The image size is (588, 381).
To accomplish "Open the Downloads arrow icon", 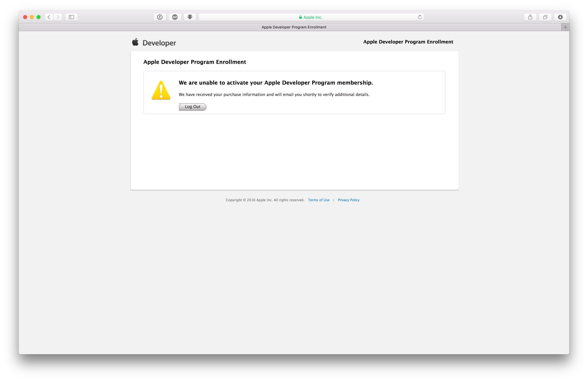I will [560, 17].
